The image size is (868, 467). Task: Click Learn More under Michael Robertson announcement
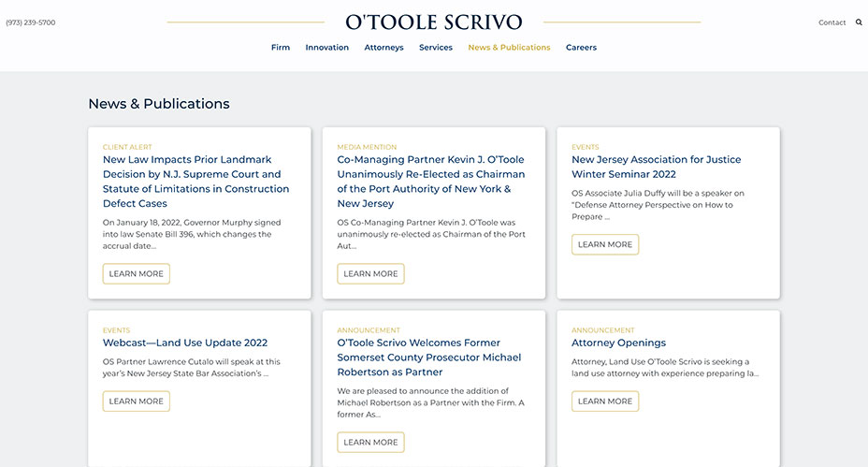371,442
